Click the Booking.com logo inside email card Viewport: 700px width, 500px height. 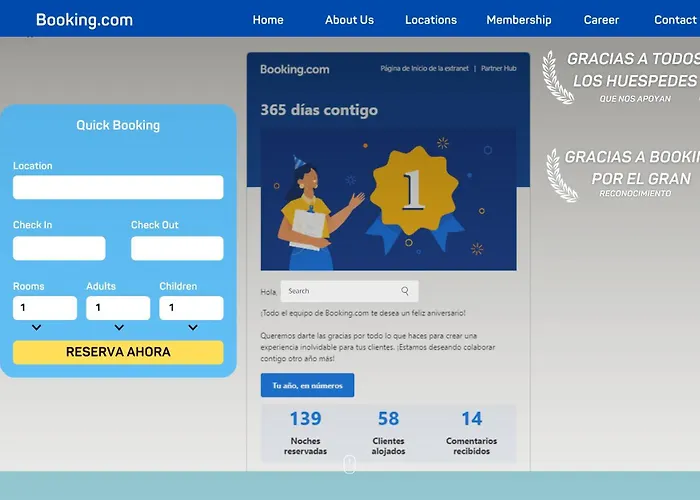(295, 70)
